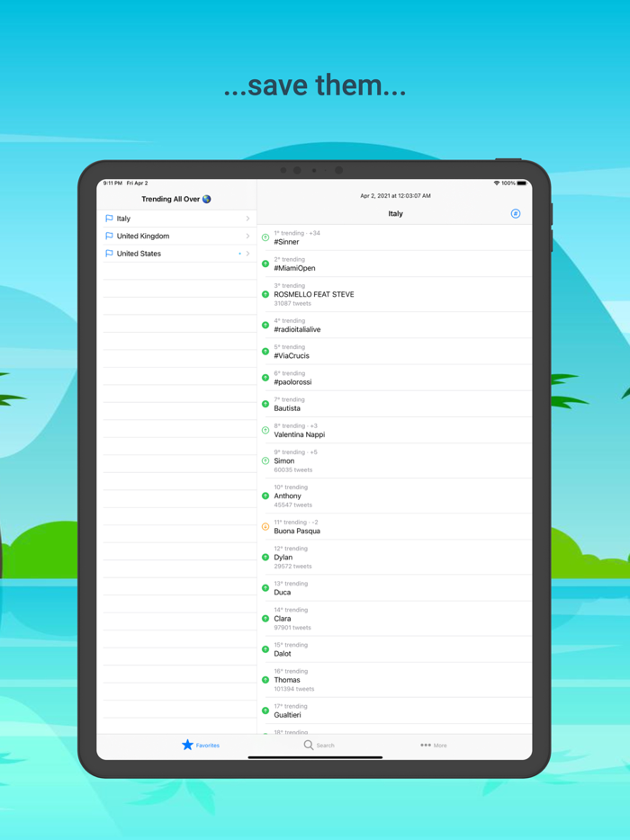This screenshot has height=840, width=630.
Task: Tap the flag icon next to United Kingdom
Action: 109,236
